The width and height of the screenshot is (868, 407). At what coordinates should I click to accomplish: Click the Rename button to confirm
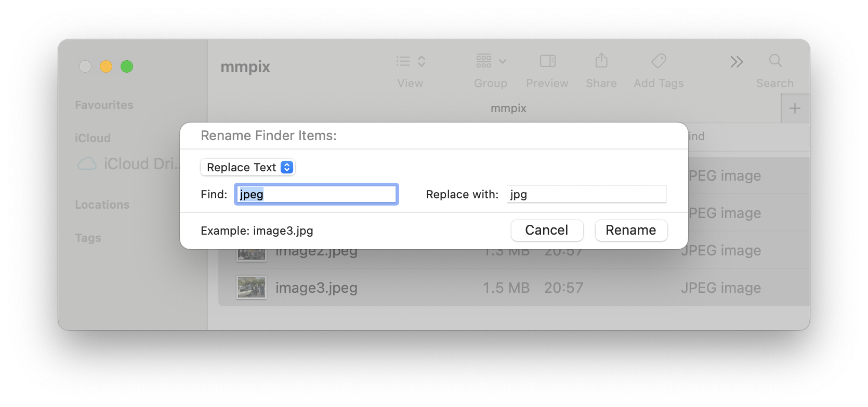tap(631, 230)
